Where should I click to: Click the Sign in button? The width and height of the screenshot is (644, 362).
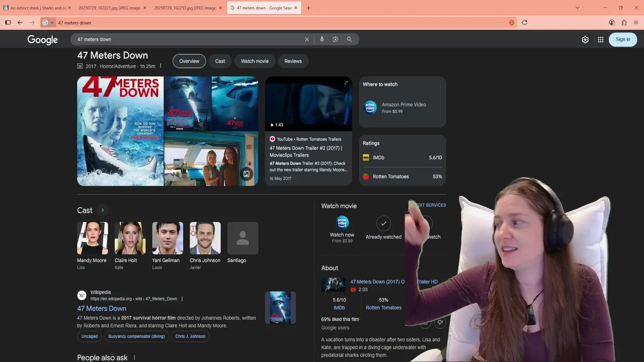[623, 39]
